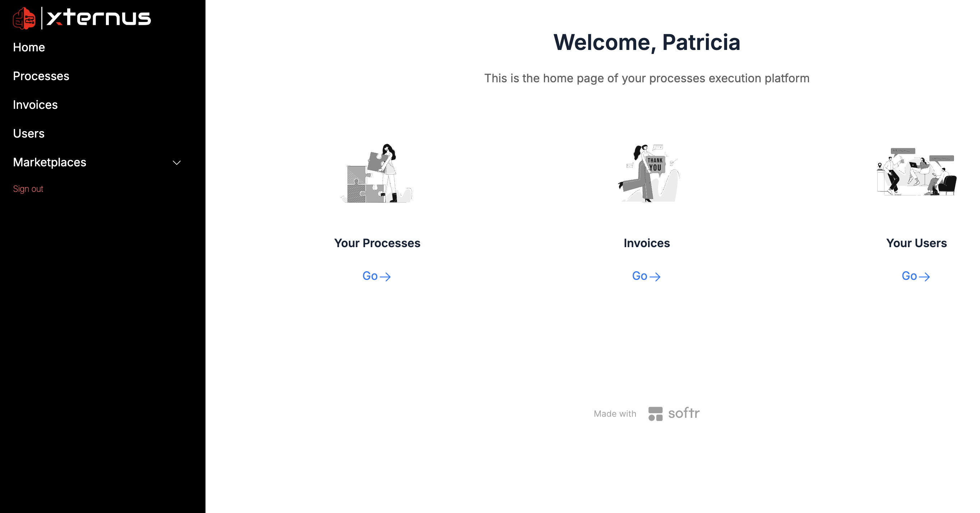The height and width of the screenshot is (513, 980).
Task: Follow the Go link under Your Processes
Action: [376, 276]
